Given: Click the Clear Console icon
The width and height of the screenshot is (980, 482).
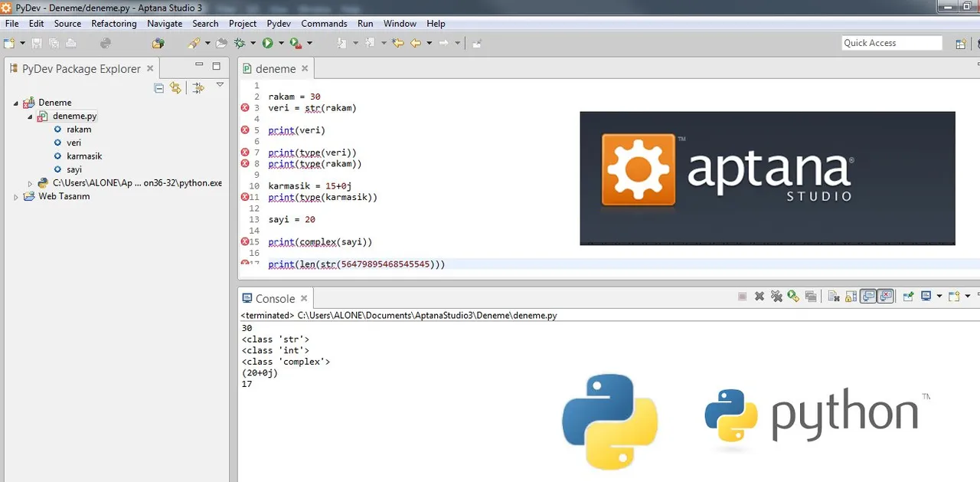Looking at the screenshot, I should click(x=834, y=296).
